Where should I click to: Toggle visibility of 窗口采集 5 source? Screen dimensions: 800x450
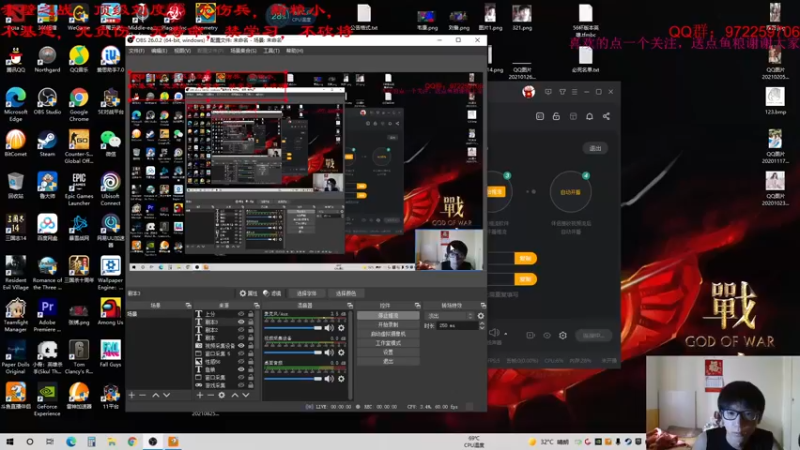coord(241,353)
